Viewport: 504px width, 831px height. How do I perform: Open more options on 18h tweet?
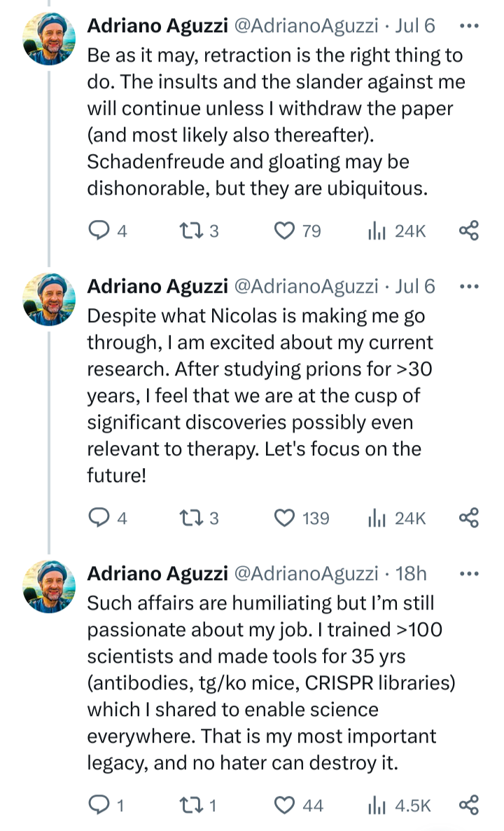tap(468, 573)
